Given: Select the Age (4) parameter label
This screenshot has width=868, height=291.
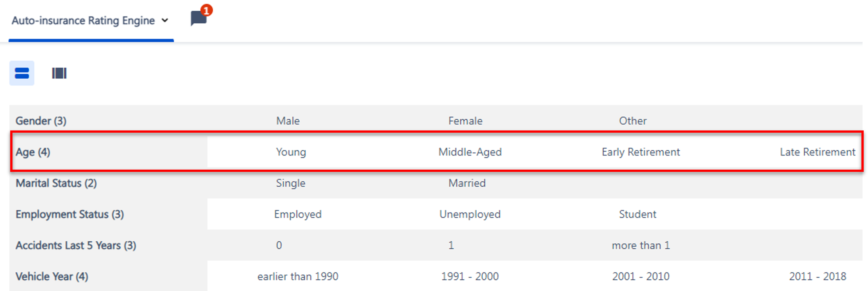Looking at the screenshot, I should pyautogui.click(x=33, y=152).
